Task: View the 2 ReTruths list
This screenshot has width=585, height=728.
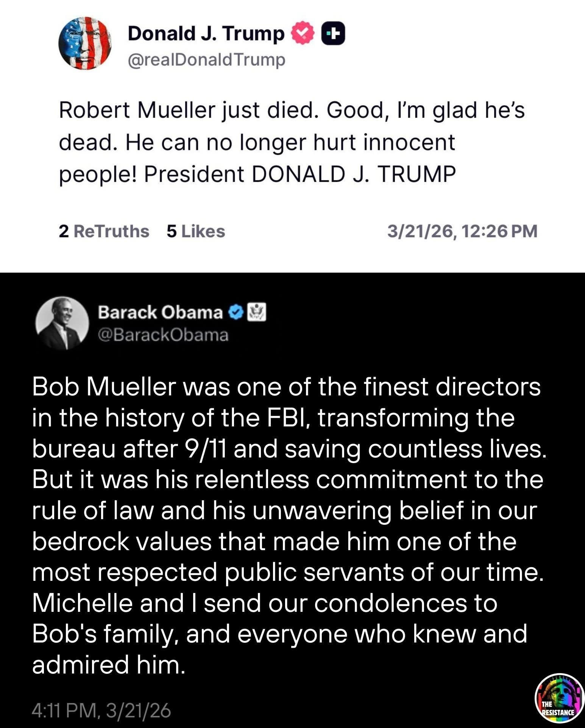Action: point(104,231)
